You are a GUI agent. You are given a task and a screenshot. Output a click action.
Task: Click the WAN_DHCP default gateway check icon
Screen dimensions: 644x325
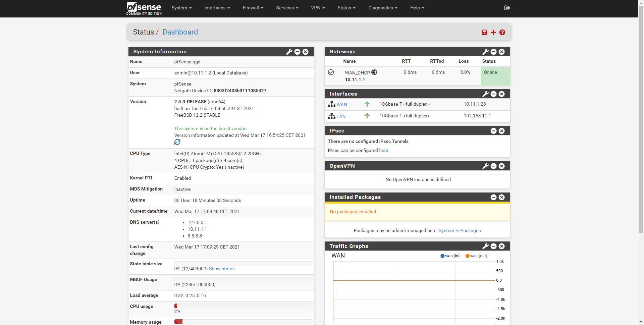(x=331, y=72)
